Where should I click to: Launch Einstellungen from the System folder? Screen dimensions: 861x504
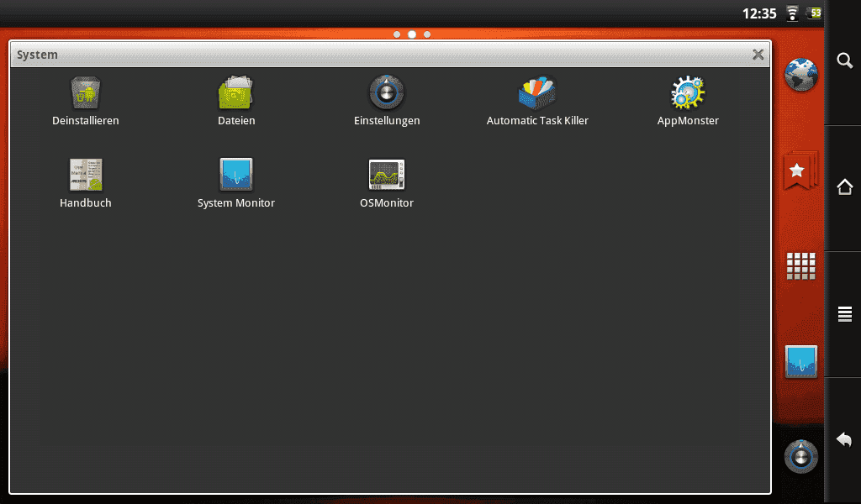pos(387,102)
